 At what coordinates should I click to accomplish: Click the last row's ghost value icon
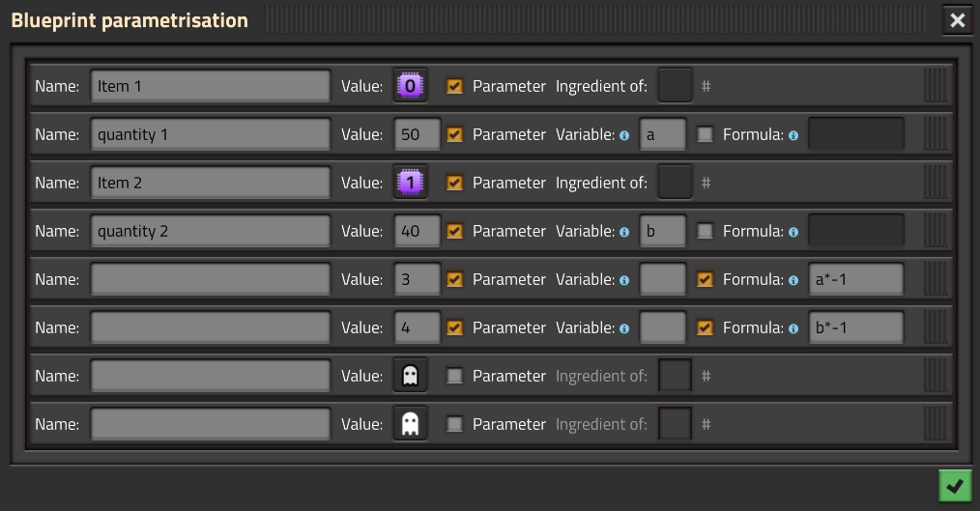410,424
